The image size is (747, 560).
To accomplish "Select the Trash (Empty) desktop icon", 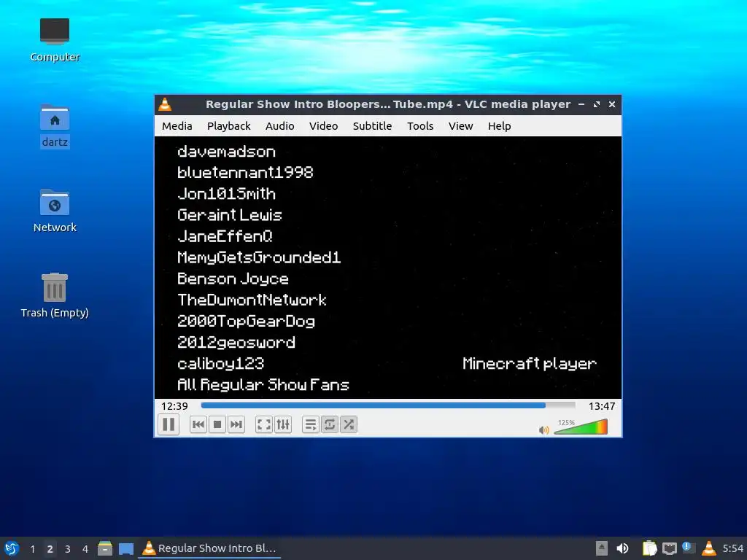I will coord(55,295).
